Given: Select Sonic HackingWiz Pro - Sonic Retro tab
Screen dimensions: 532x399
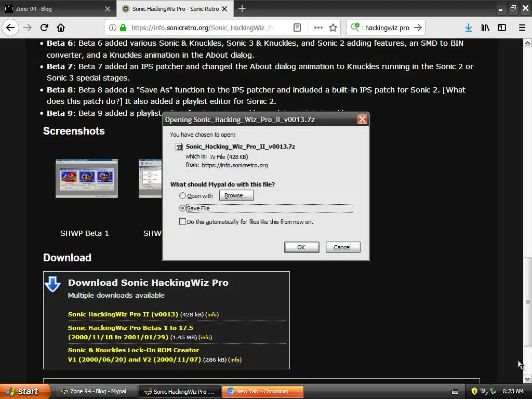Looking at the screenshot, I should tap(175, 8).
